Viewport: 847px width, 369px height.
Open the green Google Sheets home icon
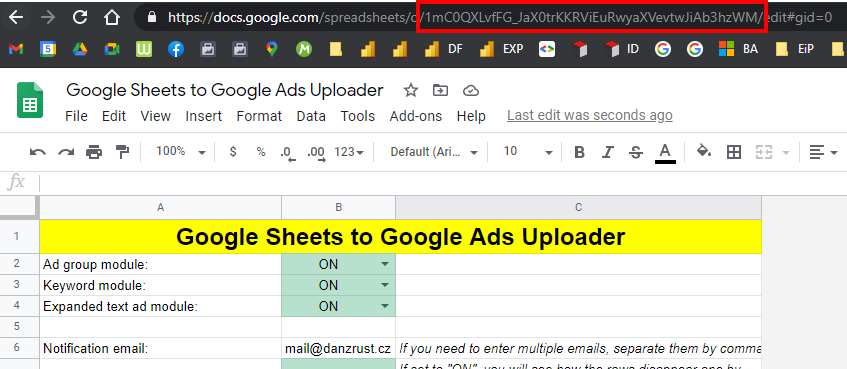30,100
